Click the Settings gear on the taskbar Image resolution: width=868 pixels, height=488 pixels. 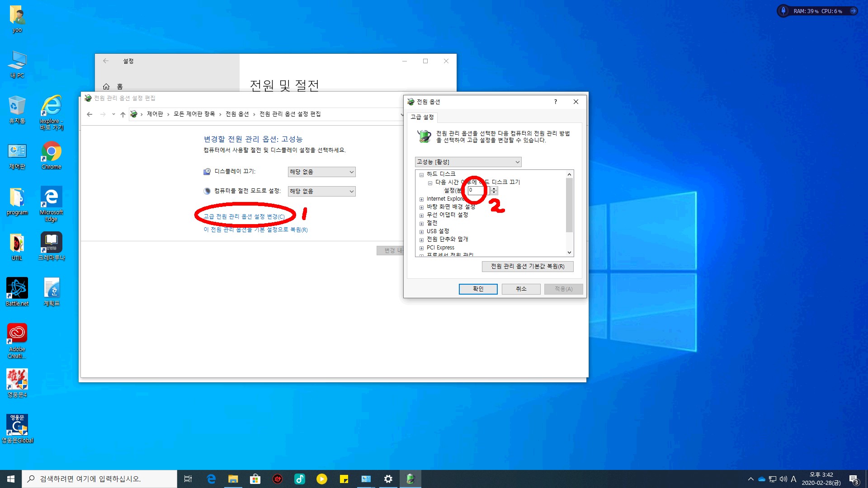click(388, 479)
